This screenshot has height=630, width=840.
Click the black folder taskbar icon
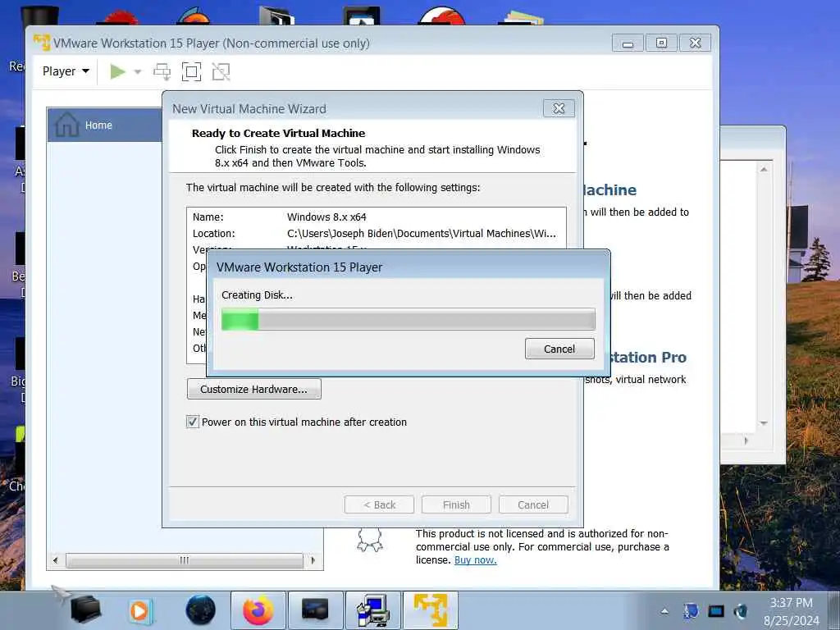[x=84, y=609]
